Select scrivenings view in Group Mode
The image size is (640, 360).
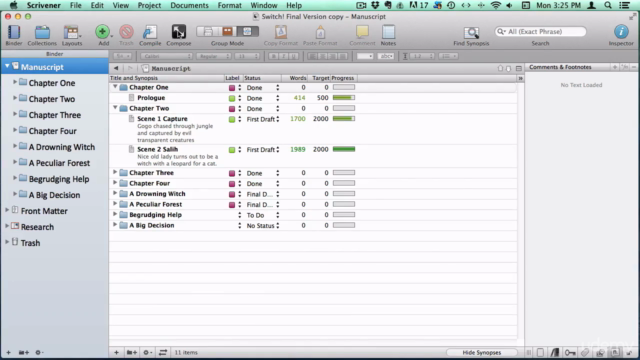pos(207,31)
